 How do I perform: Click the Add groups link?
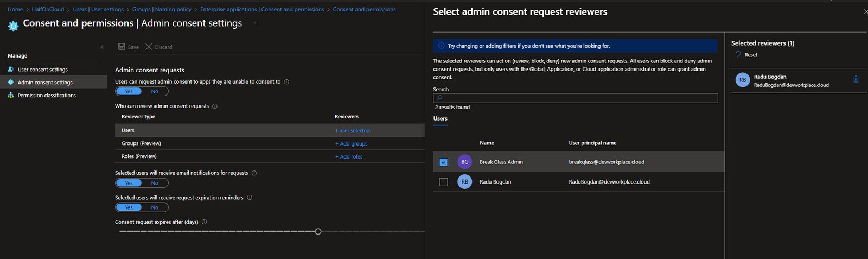click(x=351, y=144)
